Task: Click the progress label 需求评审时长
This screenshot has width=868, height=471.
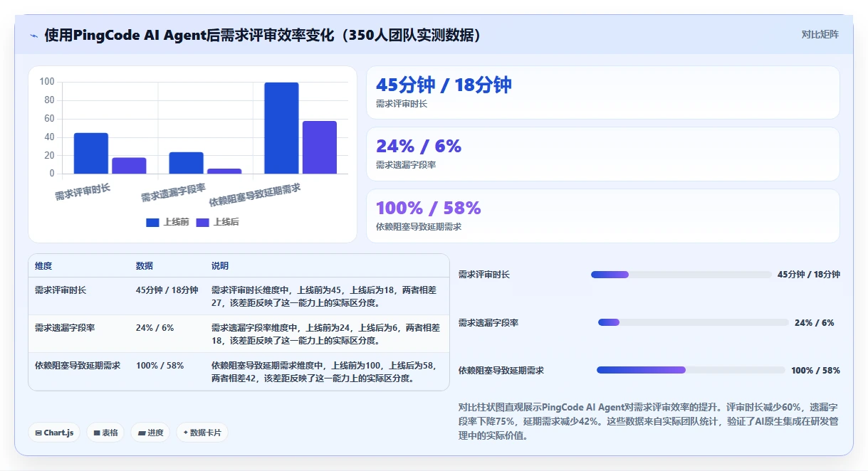Action: (484, 275)
